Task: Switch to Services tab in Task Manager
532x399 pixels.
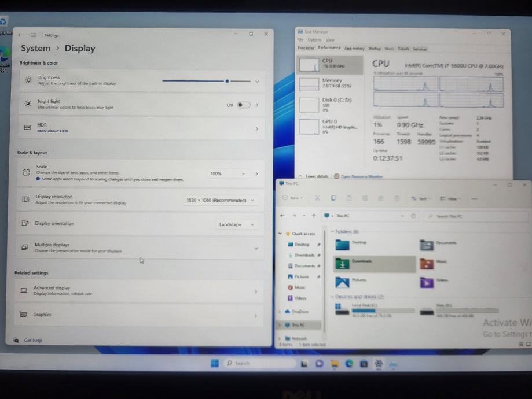Action: point(420,49)
